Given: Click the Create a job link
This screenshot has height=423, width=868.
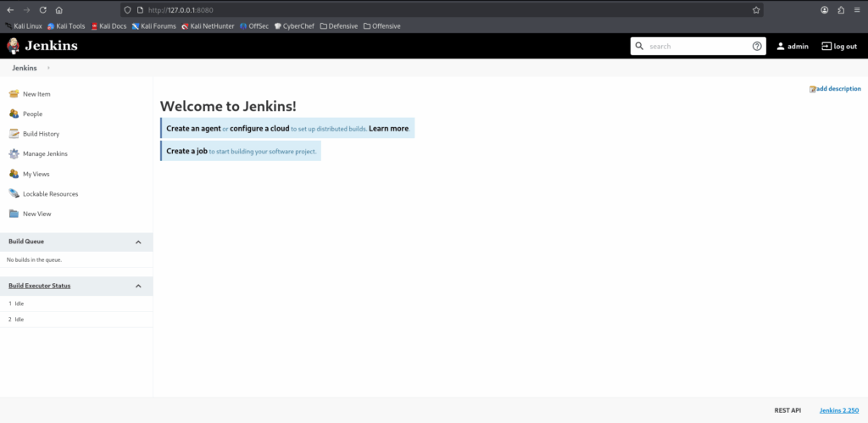Looking at the screenshot, I should tap(186, 151).
